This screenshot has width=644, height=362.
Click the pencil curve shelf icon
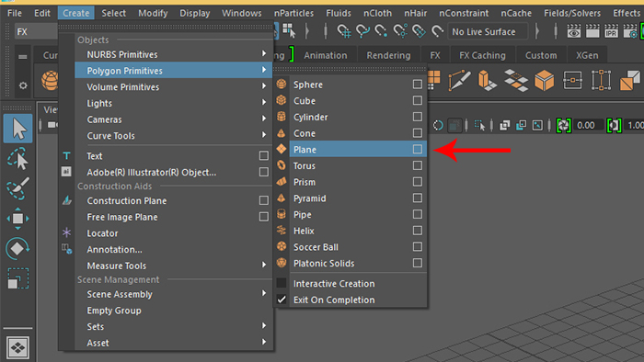459,80
